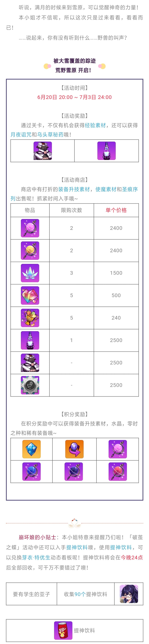Open the 乌头草秘药 text link

50,134
